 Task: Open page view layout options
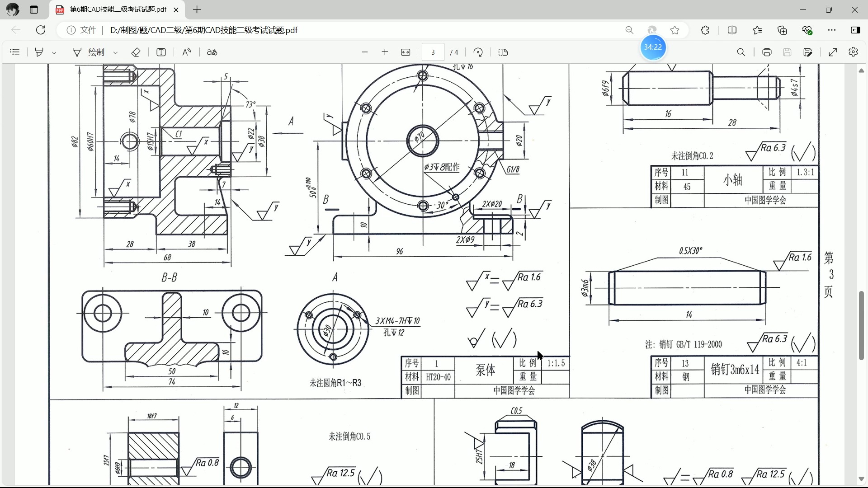point(503,52)
